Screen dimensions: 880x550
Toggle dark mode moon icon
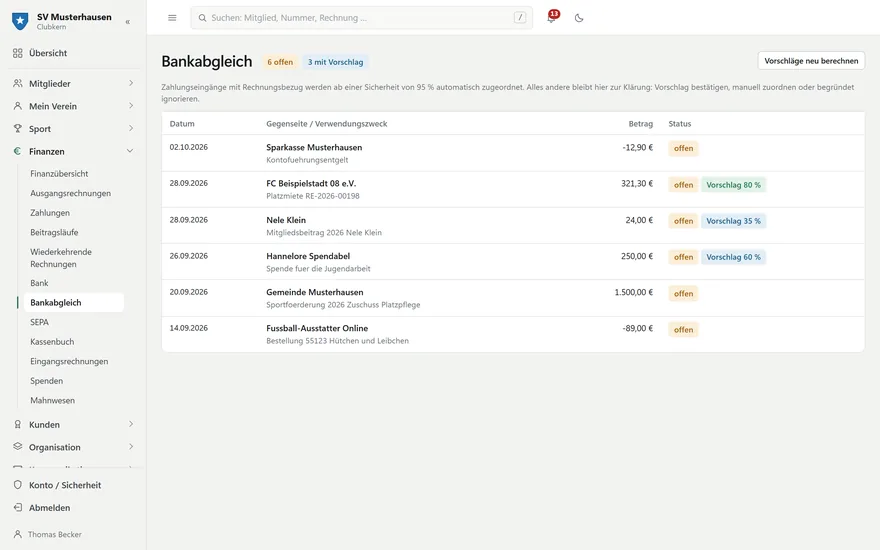pos(579,18)
